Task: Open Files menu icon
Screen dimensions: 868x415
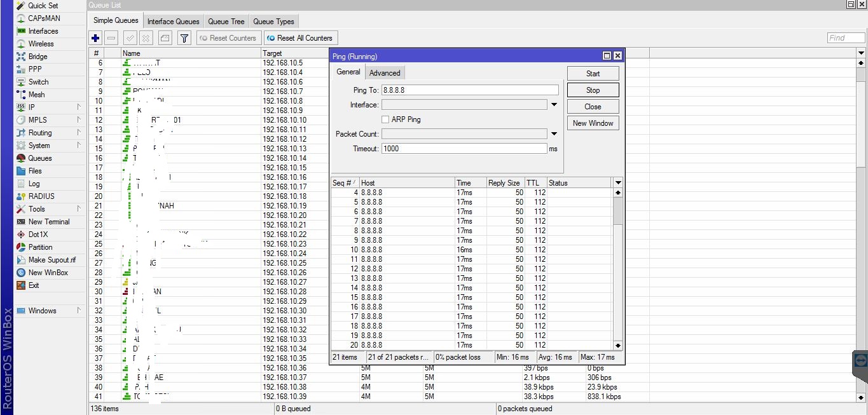Action: coord(21,171)
